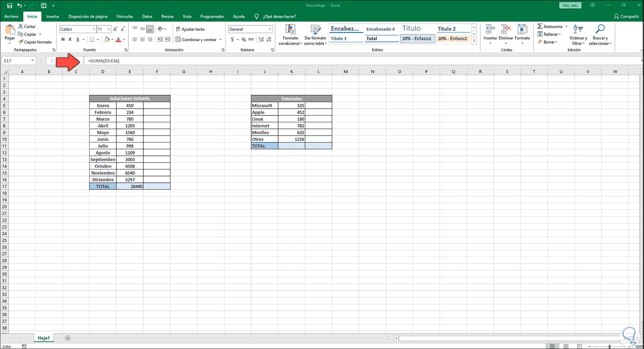Click the Save icon in the title bar
Screen dimensions: 644x349
[9, 6]
